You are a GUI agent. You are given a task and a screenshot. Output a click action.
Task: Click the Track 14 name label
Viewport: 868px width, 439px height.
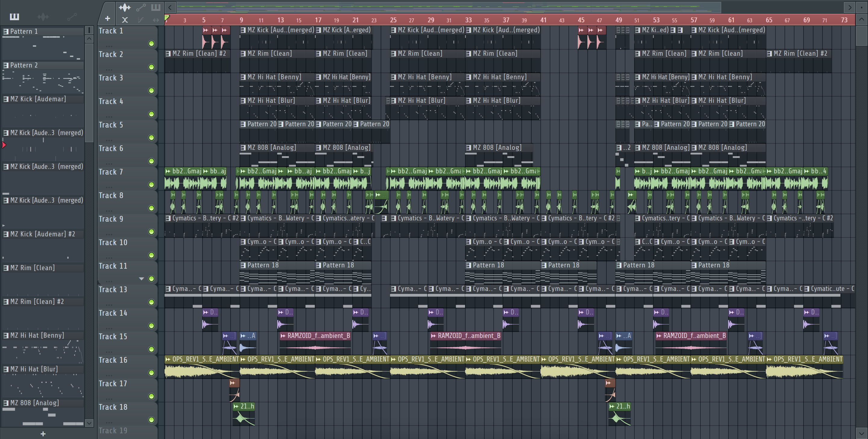coord(113,313)
